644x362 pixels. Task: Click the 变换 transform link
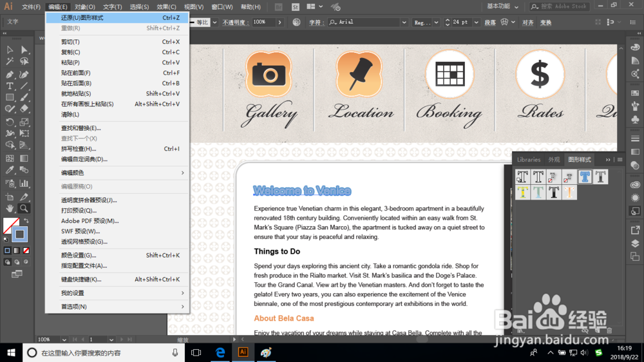[546, 23]
